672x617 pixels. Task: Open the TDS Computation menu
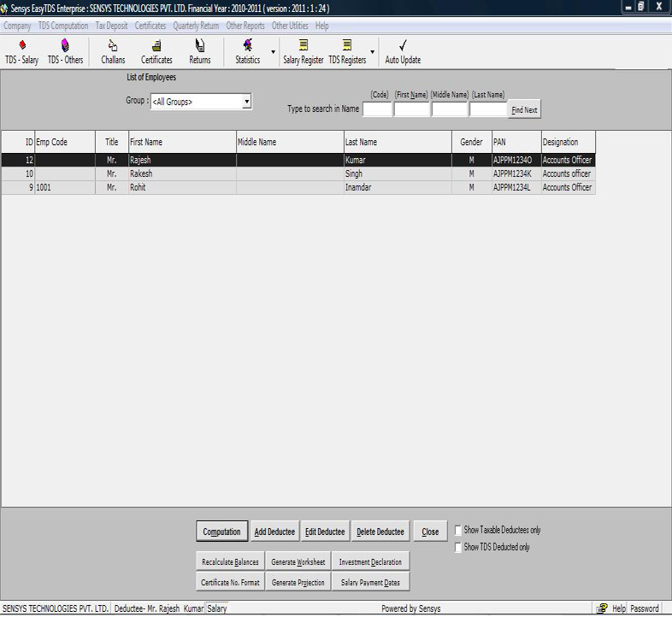point(63,26)
